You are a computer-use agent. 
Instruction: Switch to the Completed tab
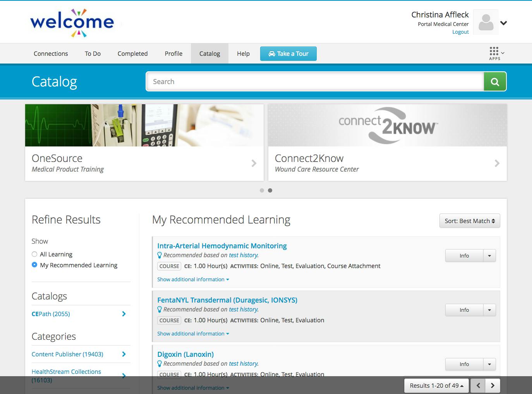132,53
